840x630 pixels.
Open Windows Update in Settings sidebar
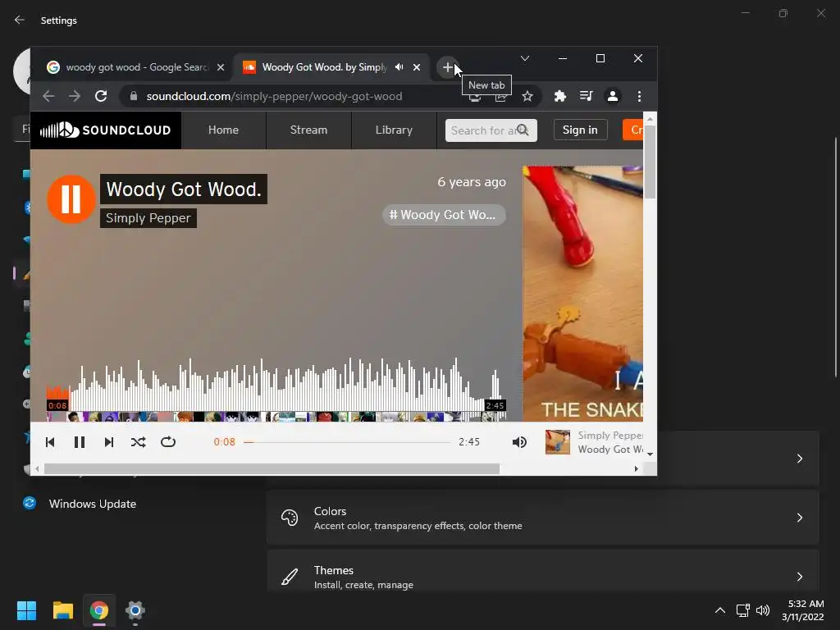pos(93,504)
